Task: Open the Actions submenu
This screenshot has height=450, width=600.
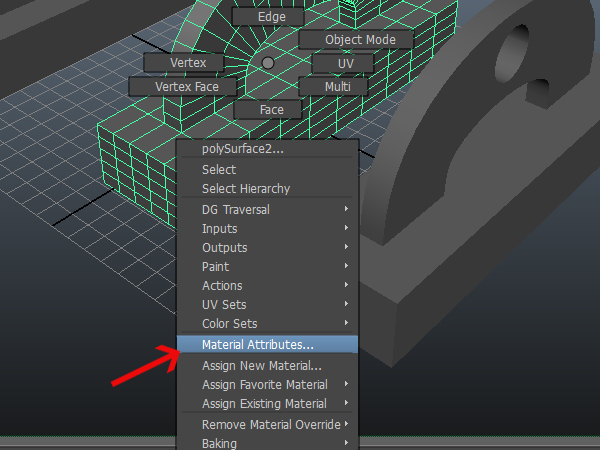Action: [267, 286]
